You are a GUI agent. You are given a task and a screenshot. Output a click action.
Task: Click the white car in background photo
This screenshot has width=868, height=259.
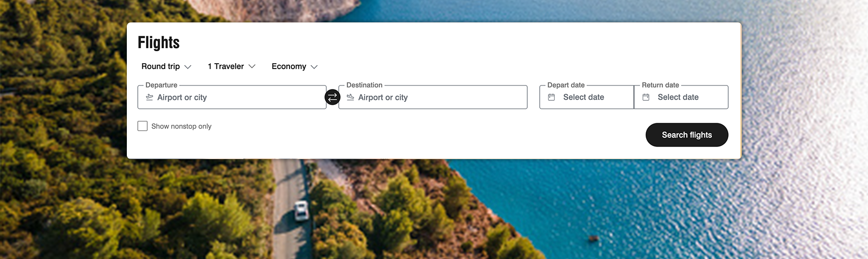click(301, 211)
